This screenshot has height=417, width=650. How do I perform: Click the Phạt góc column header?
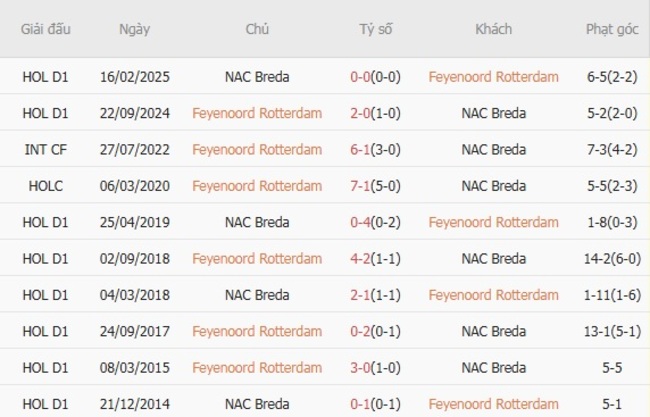[x=612, y=29]
